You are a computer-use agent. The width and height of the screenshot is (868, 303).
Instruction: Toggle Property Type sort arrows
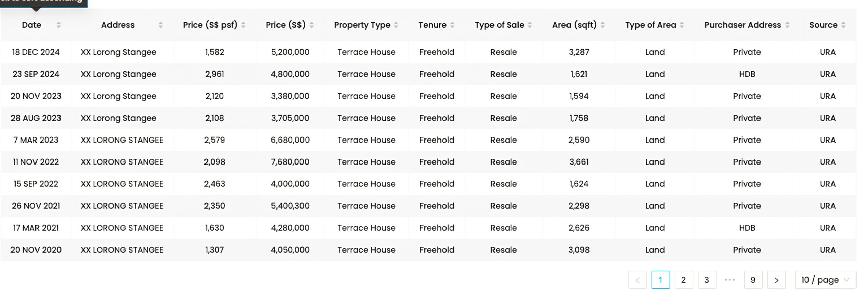[396, 25]
